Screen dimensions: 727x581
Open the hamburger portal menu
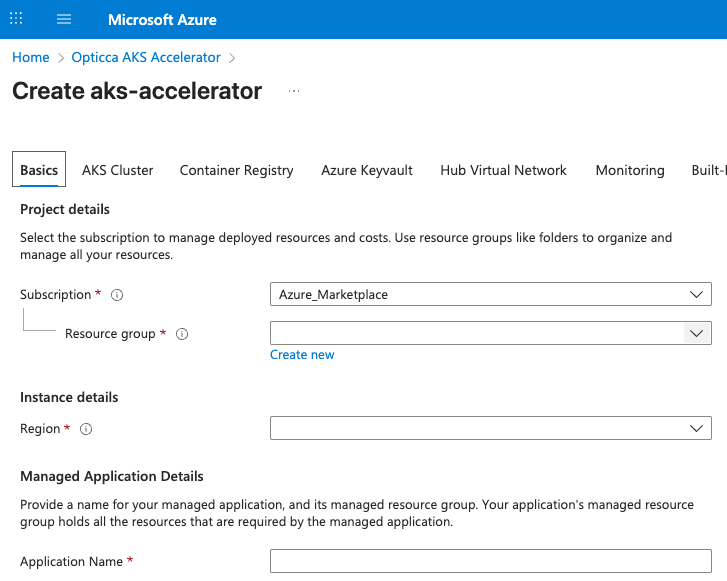click(65, 19)
